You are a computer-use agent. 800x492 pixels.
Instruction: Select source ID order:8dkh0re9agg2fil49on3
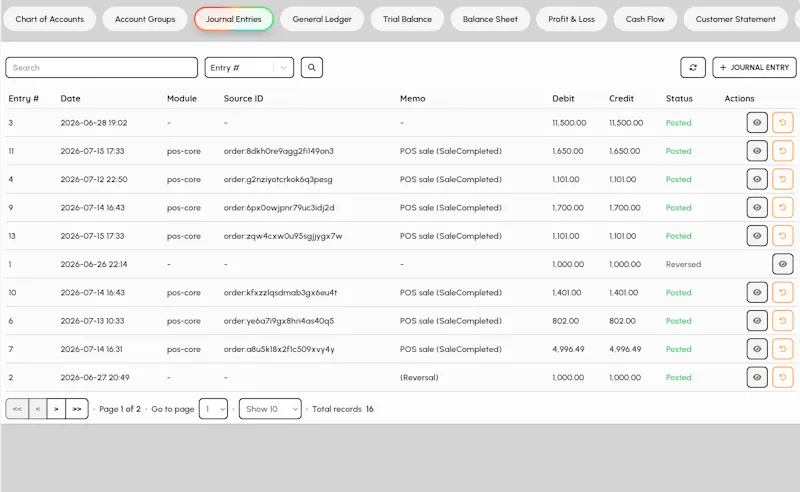tap(279, 151)
